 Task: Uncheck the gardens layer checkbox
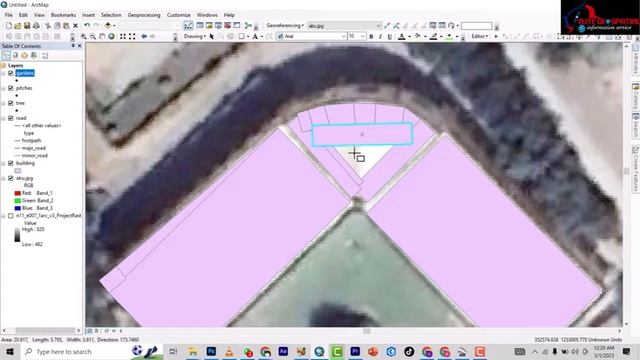point(11,73)
